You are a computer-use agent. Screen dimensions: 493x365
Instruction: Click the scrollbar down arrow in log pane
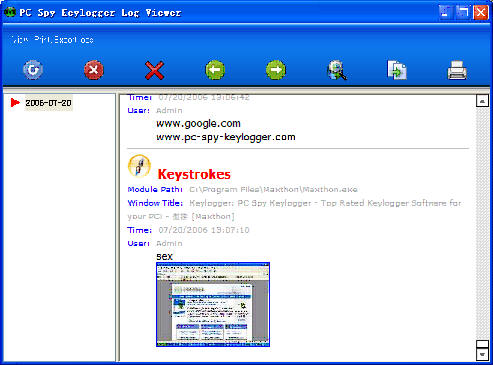[482, 354]
